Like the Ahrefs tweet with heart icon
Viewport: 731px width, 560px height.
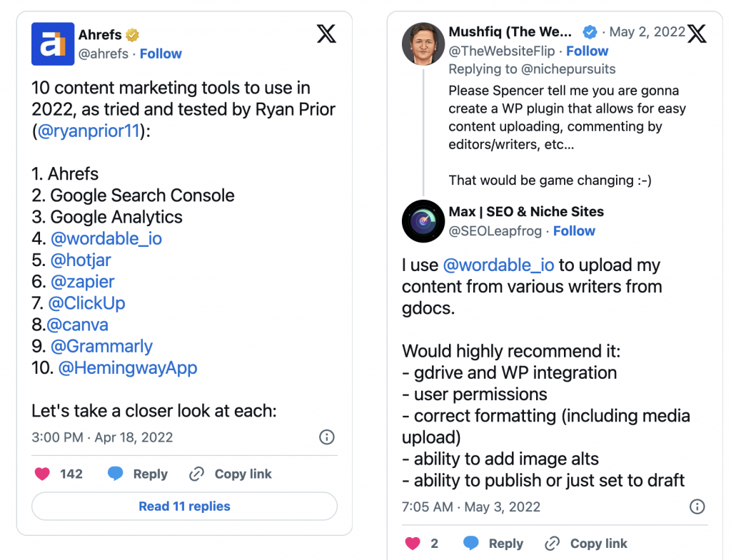43,474
